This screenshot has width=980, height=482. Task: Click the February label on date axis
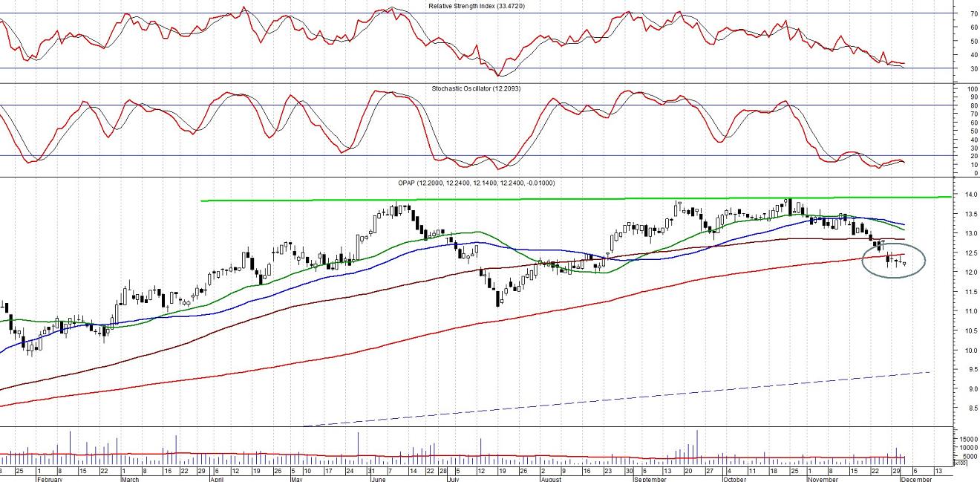pos(50,479)
